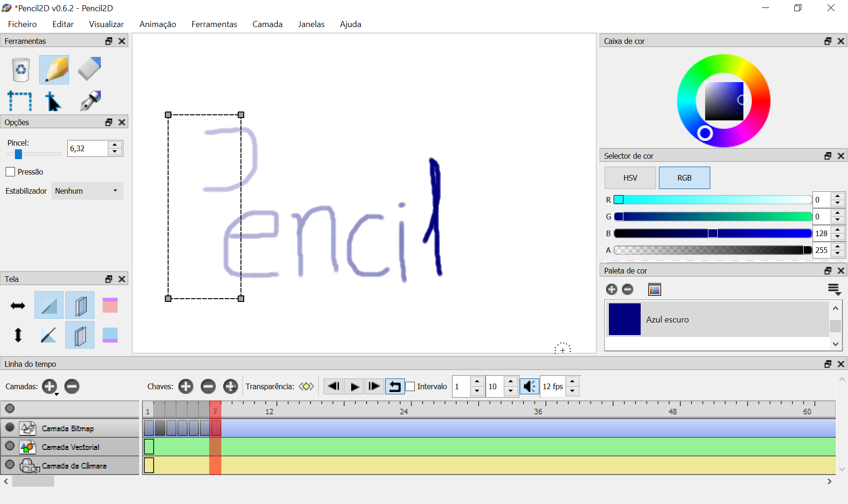The height and width of the screenshot is (504, 848).
Task: Toggle visibility of Camada da Câmara
Action: coord(10,464)
